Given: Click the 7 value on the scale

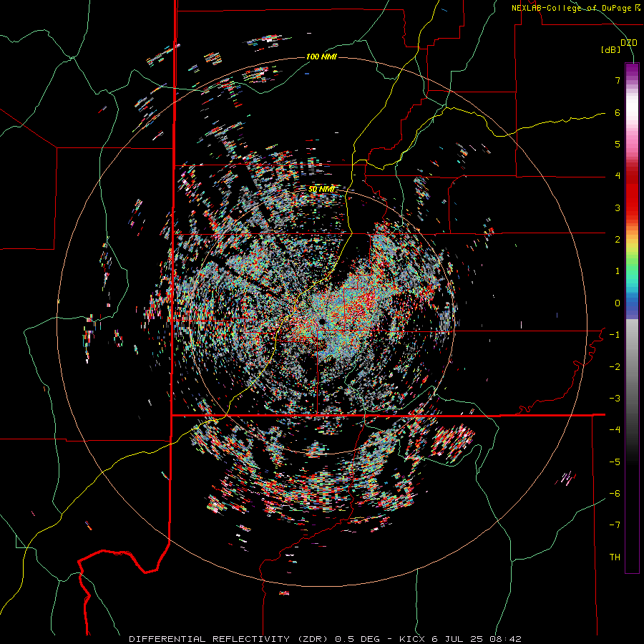Looking at the screenshot, I should click(618, 80).
